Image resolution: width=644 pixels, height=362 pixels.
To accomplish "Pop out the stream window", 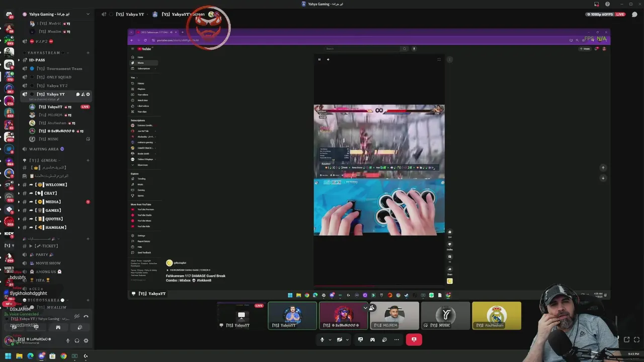I will (x=626, y=340).
